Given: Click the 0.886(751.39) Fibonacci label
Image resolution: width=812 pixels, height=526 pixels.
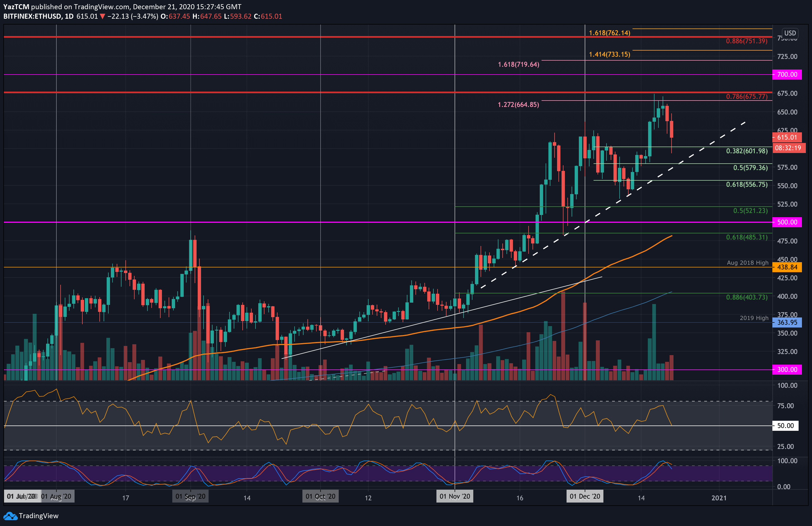Looking at the screenshot, I should pos(746,41).
